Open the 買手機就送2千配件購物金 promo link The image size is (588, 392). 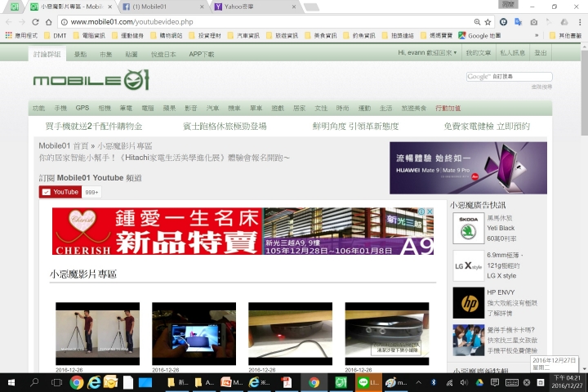[x=94, y=127]
